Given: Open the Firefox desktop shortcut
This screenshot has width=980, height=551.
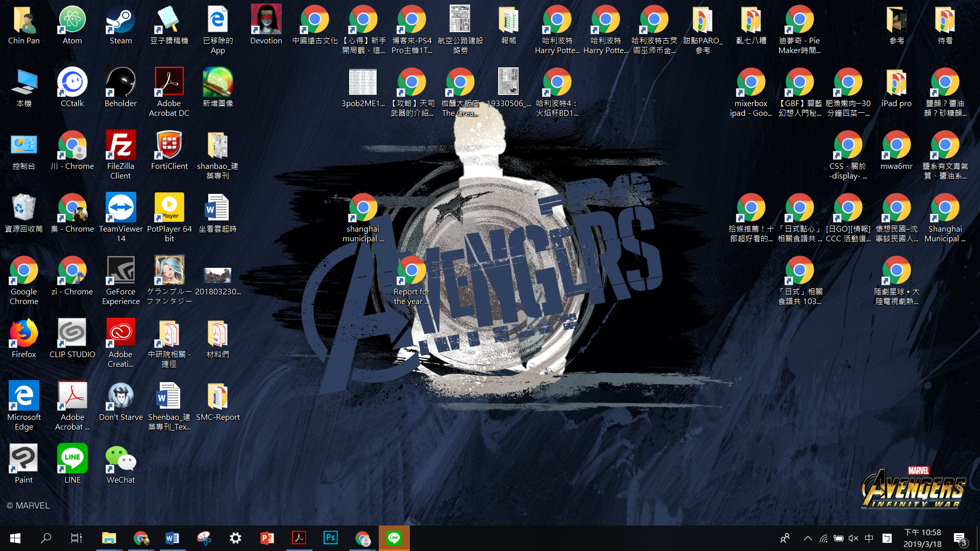Looking at the screenshot, I should 23,339.
